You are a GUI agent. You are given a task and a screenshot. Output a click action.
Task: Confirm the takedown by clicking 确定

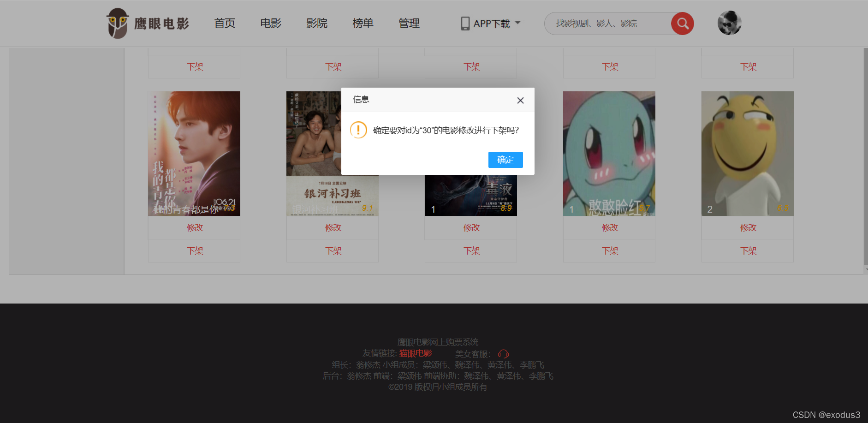pyautogui.click(x=505, y=160)
